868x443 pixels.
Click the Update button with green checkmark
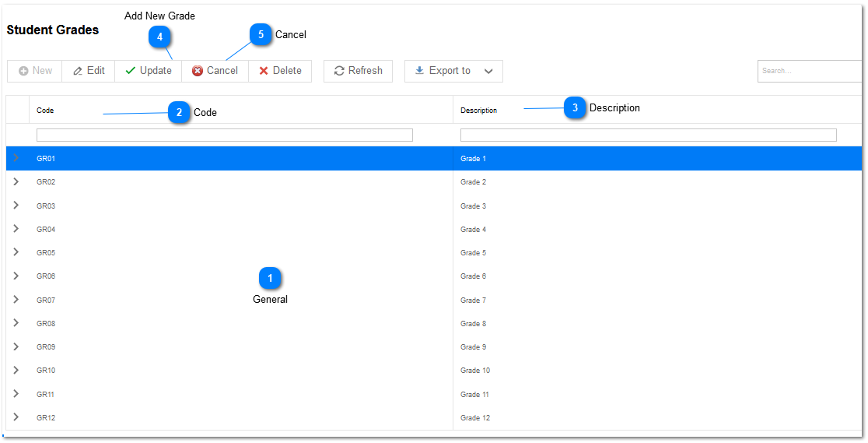(149, 71)
